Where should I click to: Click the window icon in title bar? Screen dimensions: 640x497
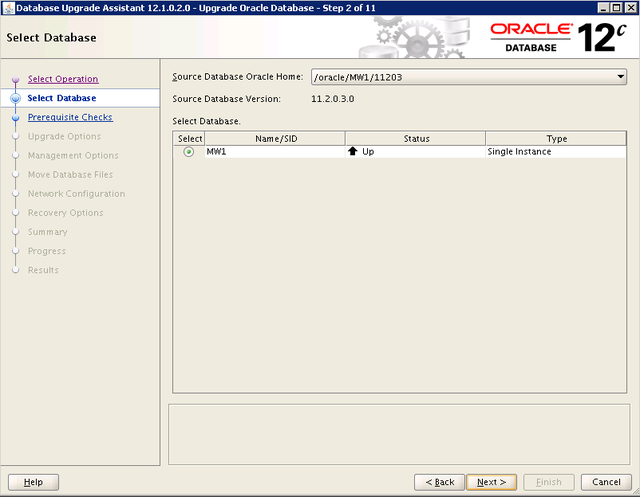(x=8, y=8)
